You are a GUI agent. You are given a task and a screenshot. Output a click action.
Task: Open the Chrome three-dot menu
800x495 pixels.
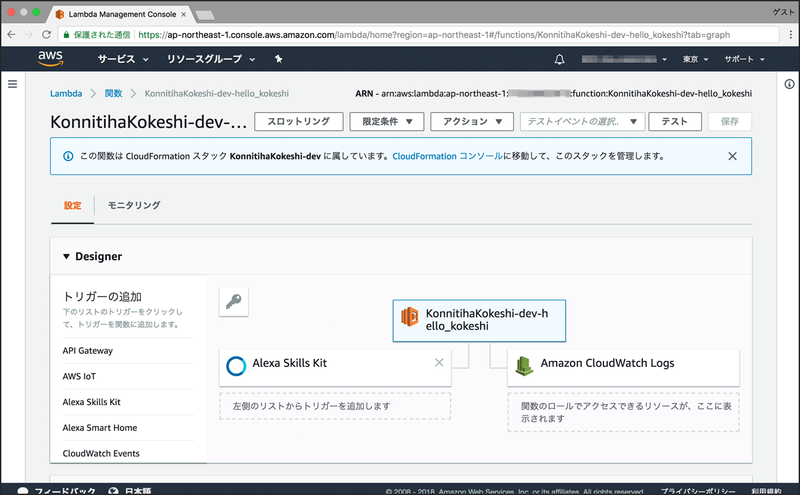tap(790, 35)
